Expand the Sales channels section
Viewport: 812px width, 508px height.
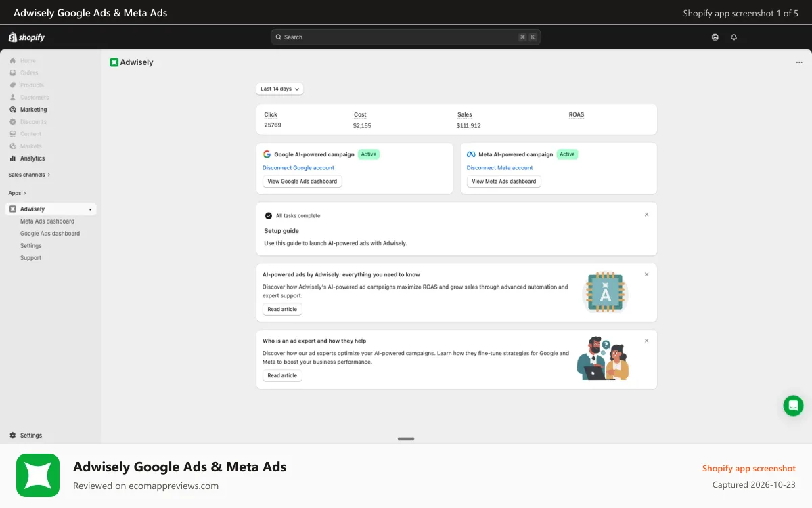[29, 175]
